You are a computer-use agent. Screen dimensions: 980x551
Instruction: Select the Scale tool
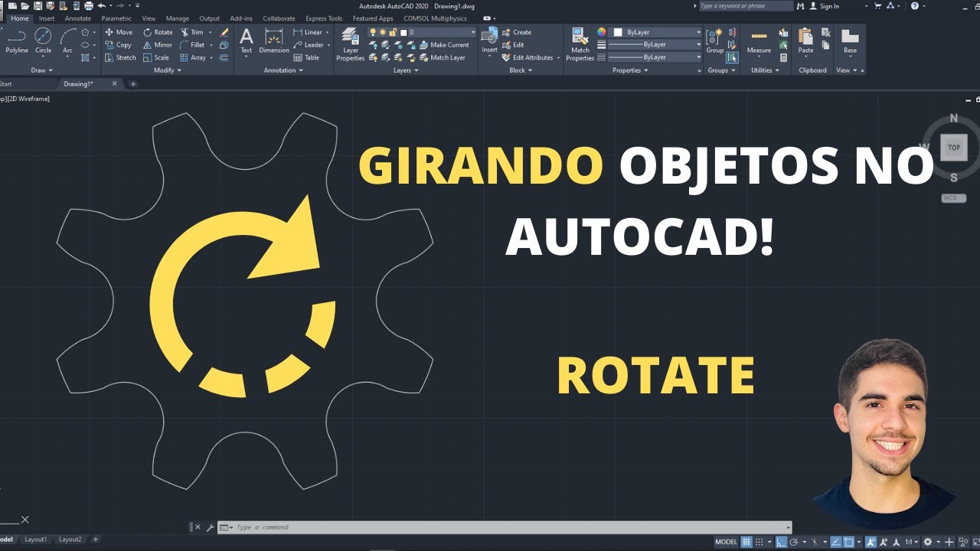tap(156, 57)
